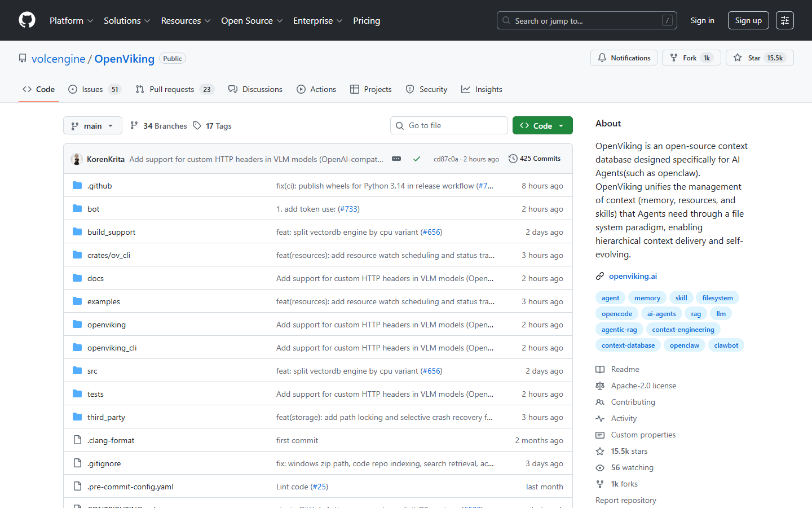Expand the truncated commit message with the ellipsis
The image size is (812, 508).
click(396, 159)
